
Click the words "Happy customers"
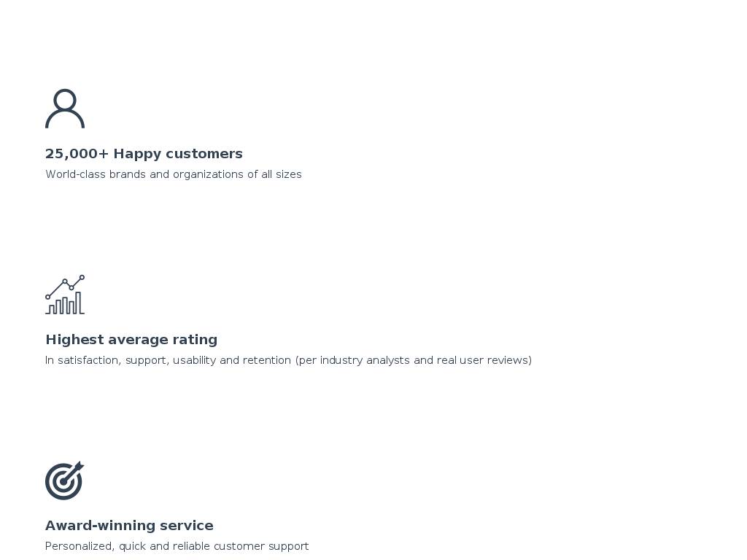178,154
